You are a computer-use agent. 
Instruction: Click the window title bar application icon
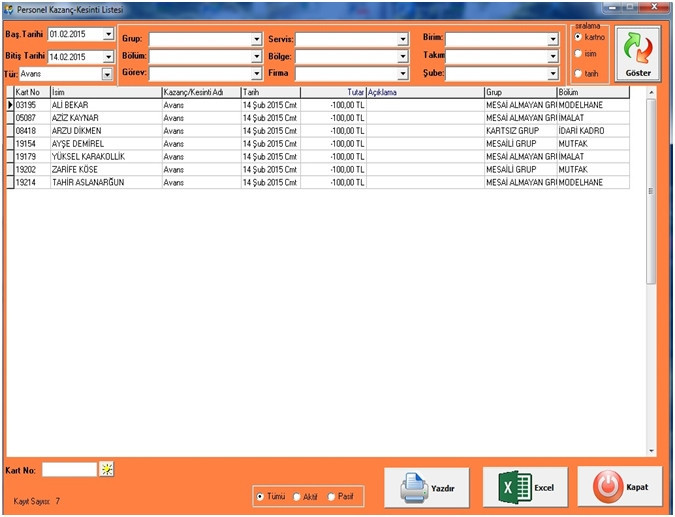tap(8, 9)
